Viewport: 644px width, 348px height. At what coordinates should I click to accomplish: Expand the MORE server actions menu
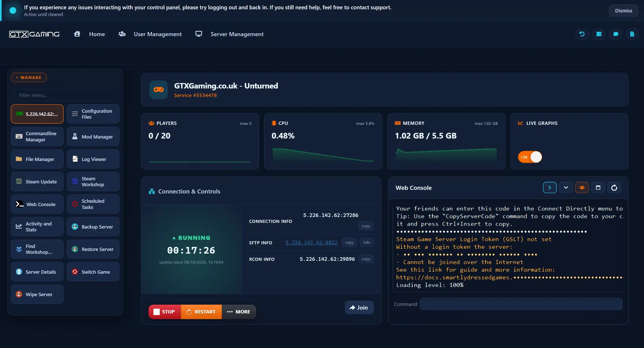pyautogui.click(x=239, y=312)
